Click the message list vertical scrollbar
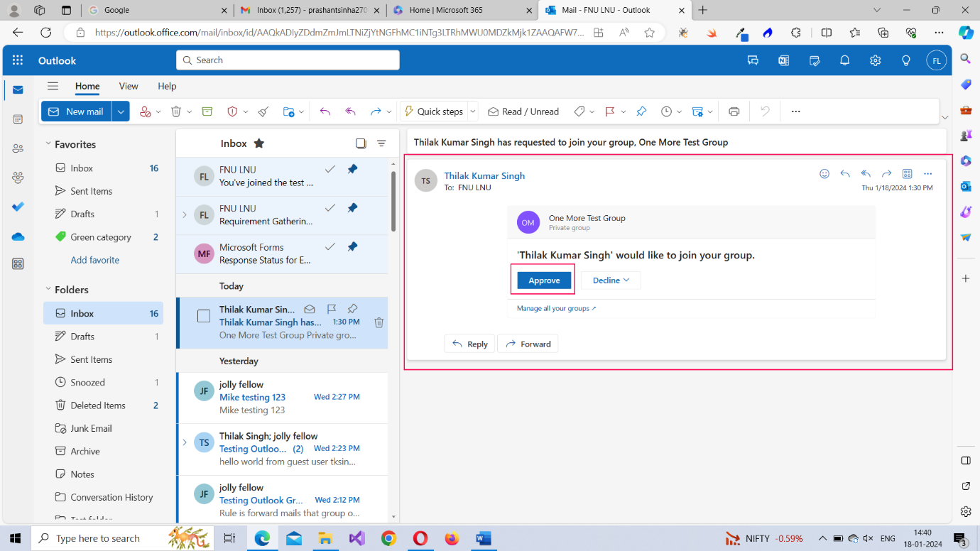This screenshot has width=980, height=551. click(x=393, y=201)
